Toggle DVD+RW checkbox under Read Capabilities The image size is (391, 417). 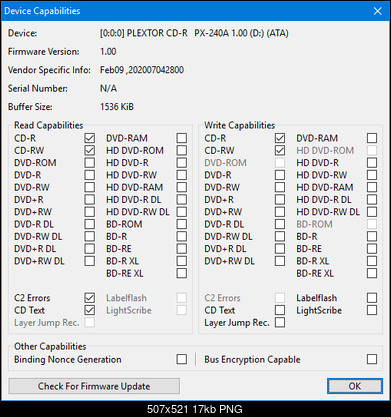point(89,212)
